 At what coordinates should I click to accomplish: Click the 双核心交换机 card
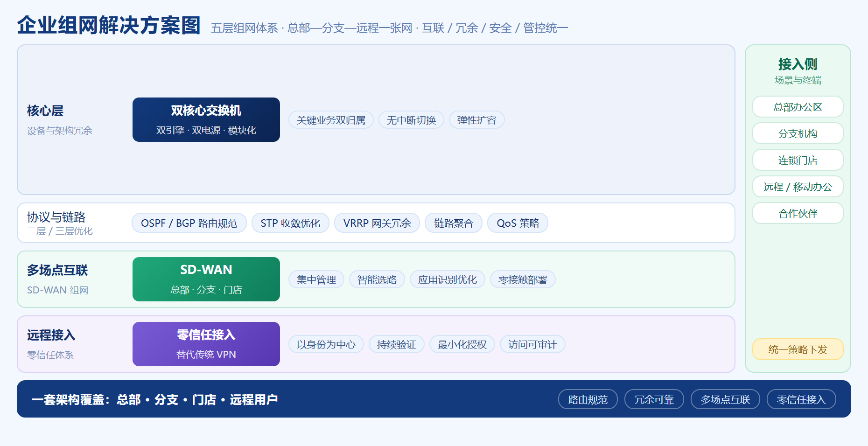(206, 119)
